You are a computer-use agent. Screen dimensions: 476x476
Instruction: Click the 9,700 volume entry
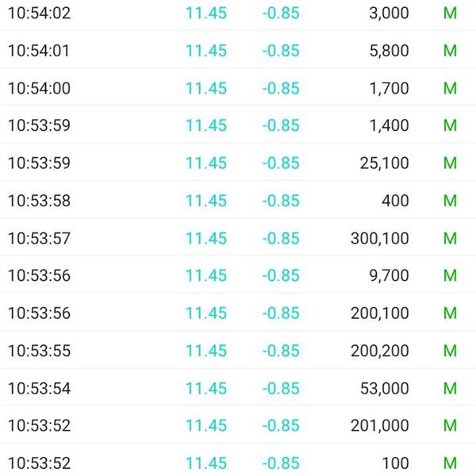point(389,275)
